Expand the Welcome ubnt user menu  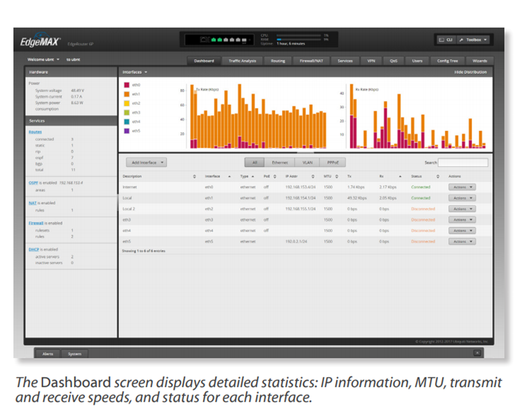43,59
